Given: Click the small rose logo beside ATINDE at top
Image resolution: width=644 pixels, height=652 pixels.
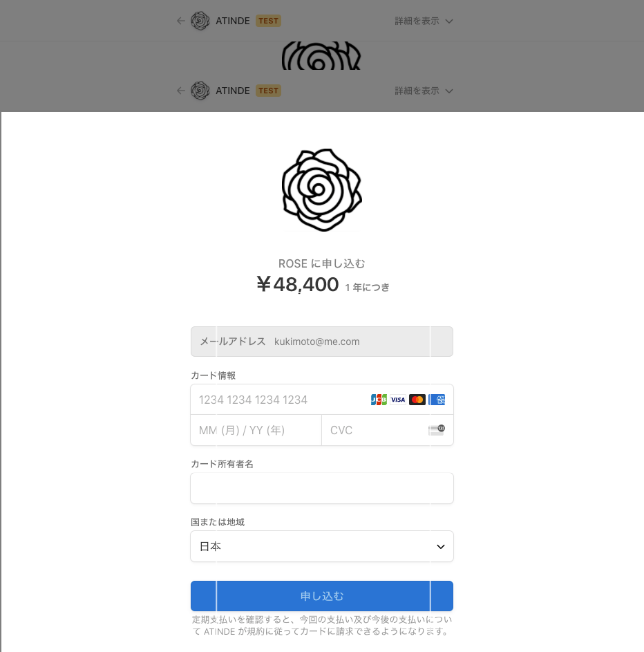Looking at the screenshot, I should click(x=200, y=21).
